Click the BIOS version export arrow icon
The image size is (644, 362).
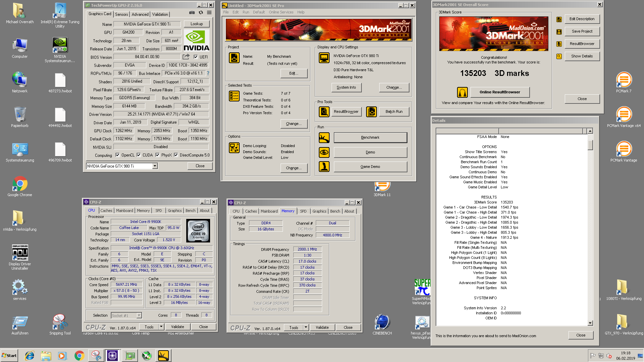(x=186, y=57)
